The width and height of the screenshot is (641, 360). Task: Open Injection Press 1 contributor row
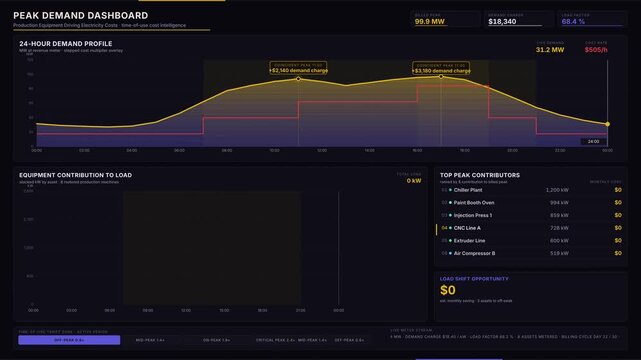pyautogui.click(x=531, y=215)
